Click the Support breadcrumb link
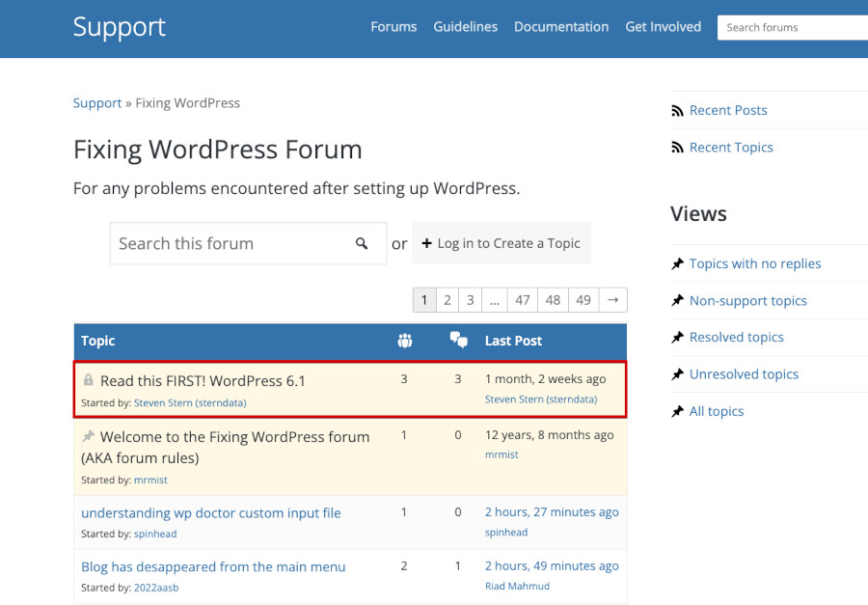Image resolution: width=868 pixels, height=605 pixels. click(x=96, y=103)
